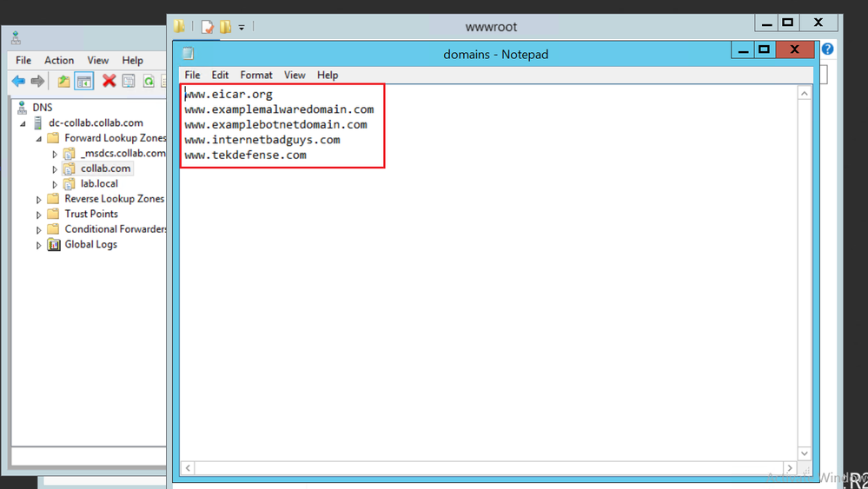The image size is (868, 489).
Task: Open the Format menu in Notepad
Action: coord(256,75)
